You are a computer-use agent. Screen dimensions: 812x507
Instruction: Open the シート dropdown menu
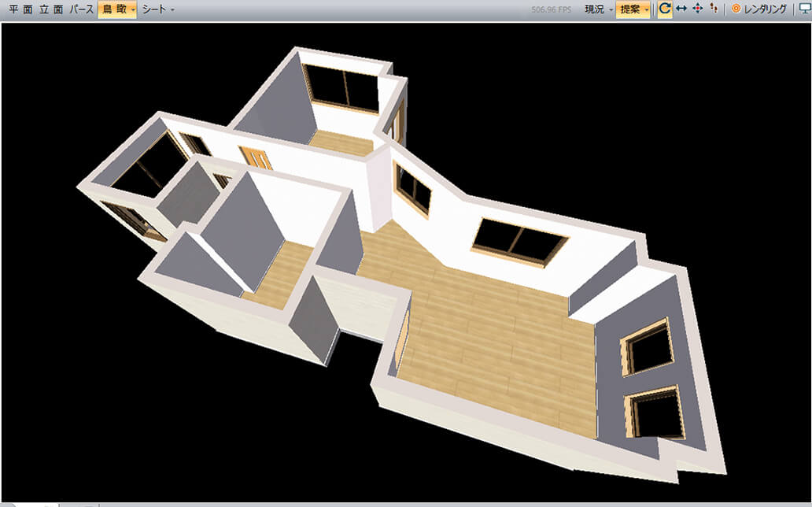point(158,9)
